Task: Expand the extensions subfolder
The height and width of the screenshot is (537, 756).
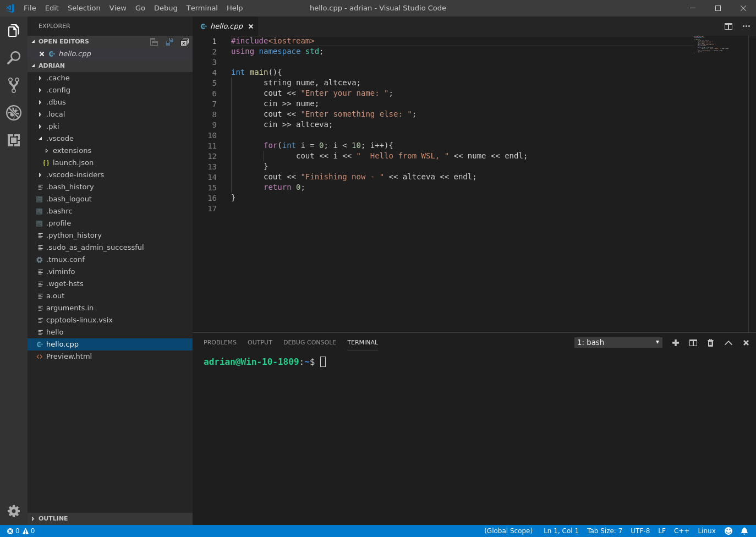Action: [47, 151]
